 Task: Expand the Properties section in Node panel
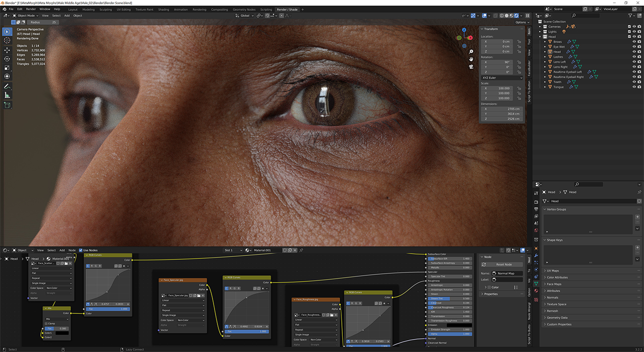pyautogui.click(x=490, y=294)
